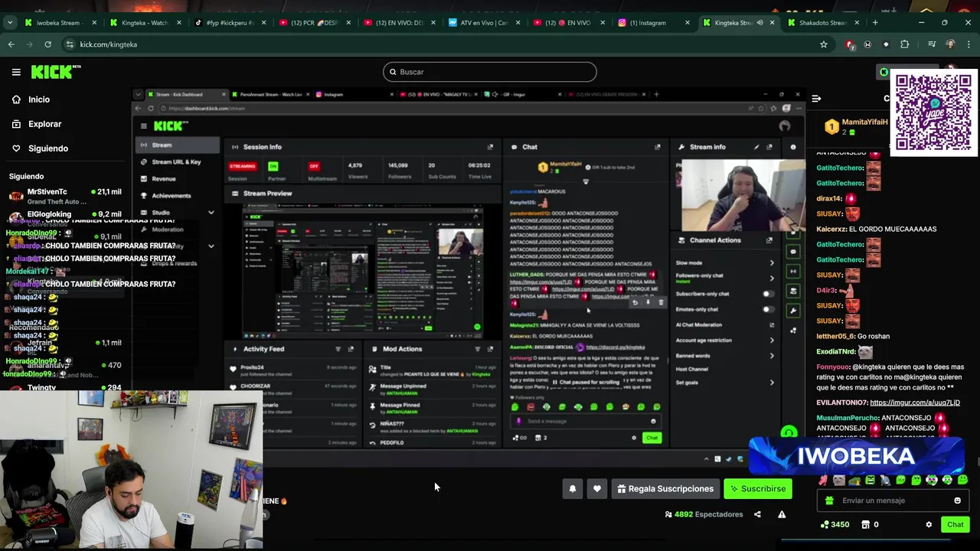Screen dimensions: 980x551
Task: Insert the cat emote from the quick row
Action: click(x=839, y=480)
